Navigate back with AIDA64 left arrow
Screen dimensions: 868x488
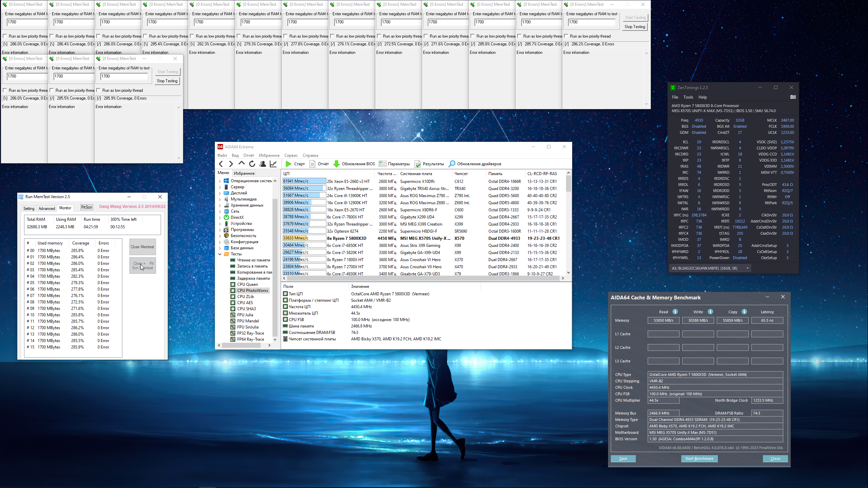[x=221, y=164]
